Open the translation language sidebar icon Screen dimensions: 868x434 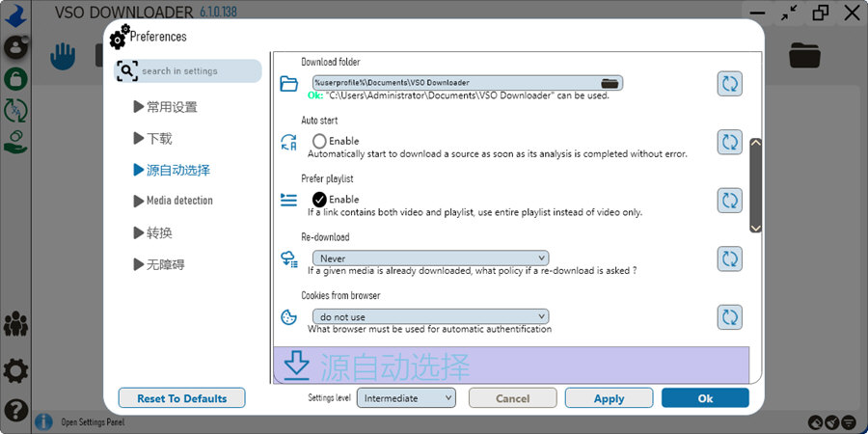click(x=15, y=111)
